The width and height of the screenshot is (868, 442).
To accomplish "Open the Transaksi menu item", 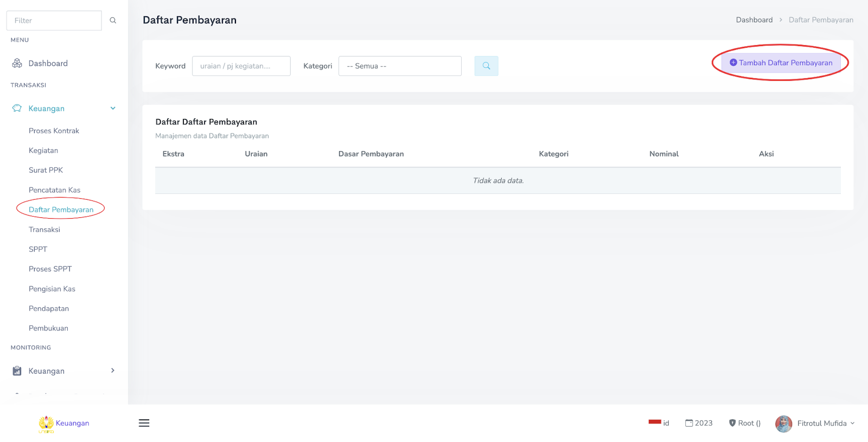I will click(44, 230).
